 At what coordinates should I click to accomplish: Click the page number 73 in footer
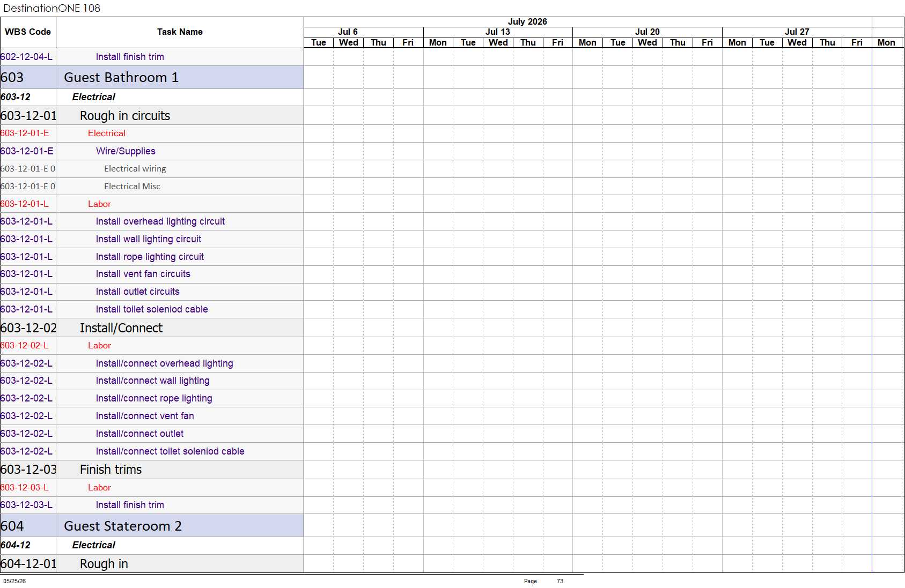560,581
